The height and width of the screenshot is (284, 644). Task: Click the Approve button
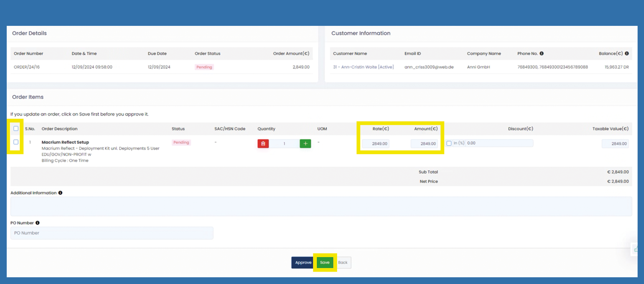(x=303, y=263)
